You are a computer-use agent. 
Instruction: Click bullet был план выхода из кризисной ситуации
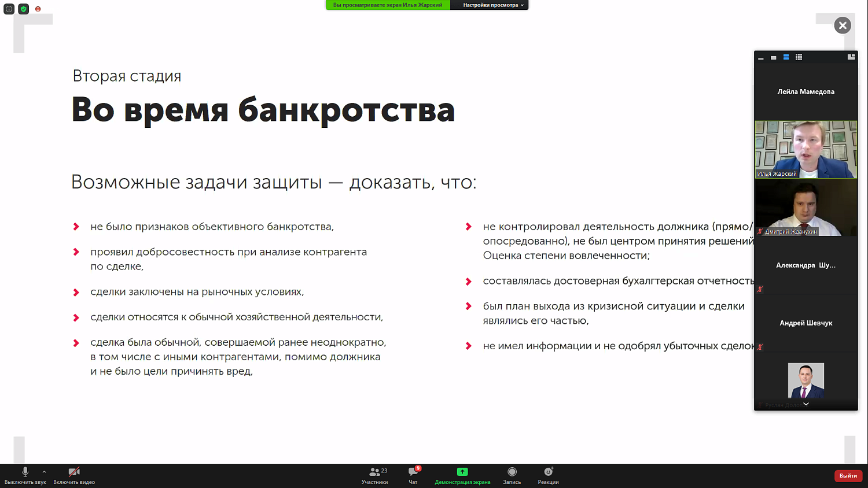tap(613, 313)
